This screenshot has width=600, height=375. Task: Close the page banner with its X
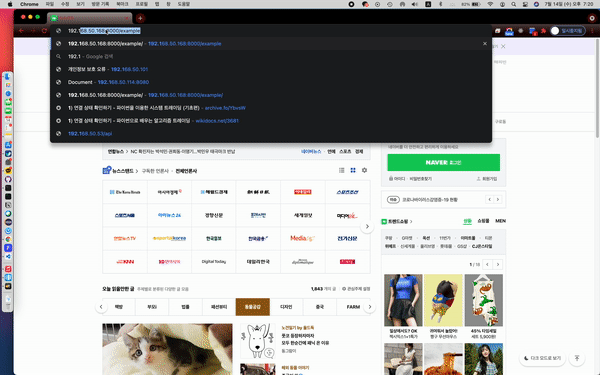(x=503, y=46)
